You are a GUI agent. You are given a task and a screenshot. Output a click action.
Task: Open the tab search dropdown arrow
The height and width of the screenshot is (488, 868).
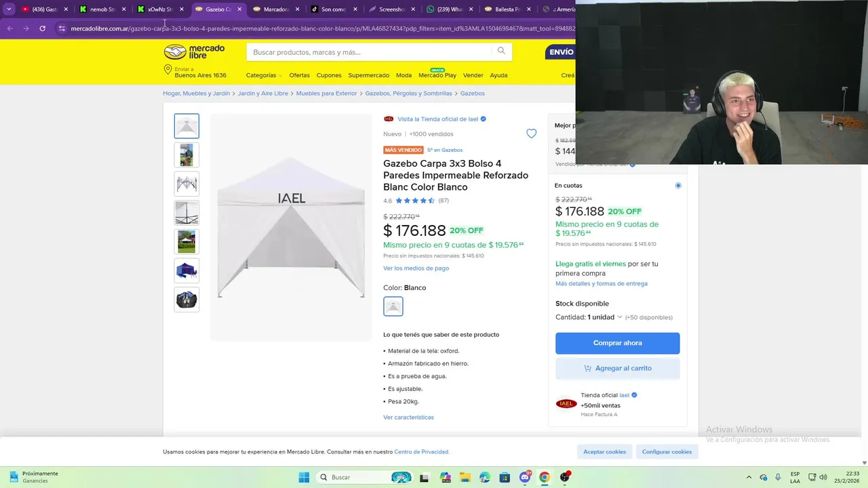coord(9,9)
